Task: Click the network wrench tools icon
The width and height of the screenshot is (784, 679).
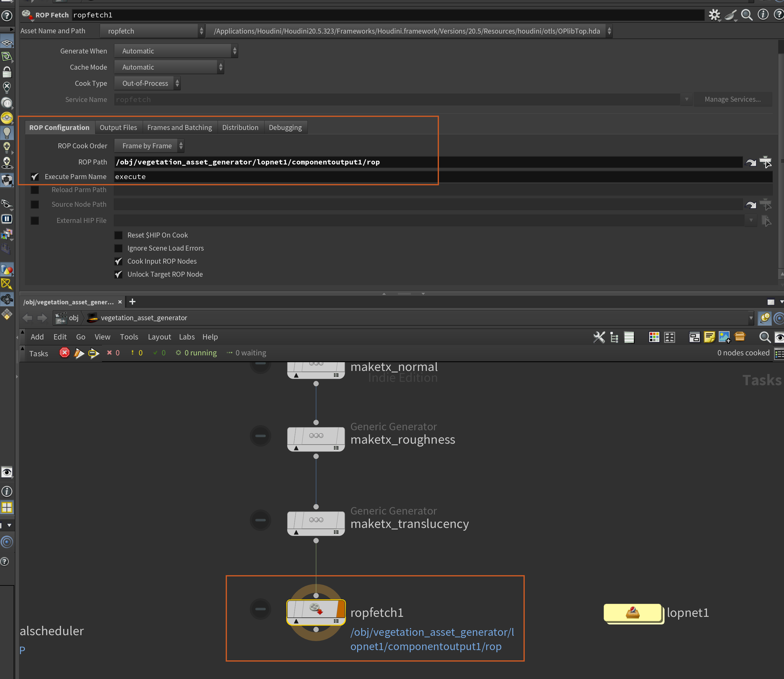Action: [x=599, y=337]
